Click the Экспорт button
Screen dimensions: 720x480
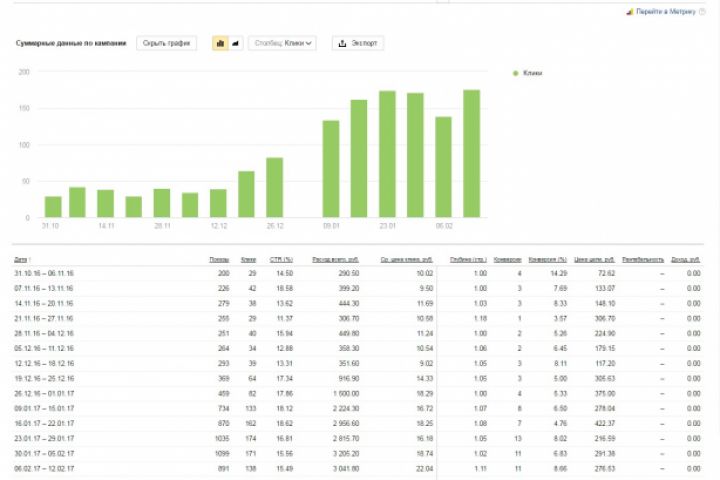tap(358, 43)
